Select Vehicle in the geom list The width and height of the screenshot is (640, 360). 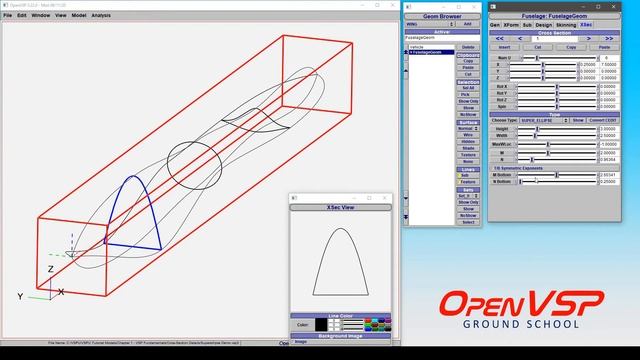[x=431, y=47]
